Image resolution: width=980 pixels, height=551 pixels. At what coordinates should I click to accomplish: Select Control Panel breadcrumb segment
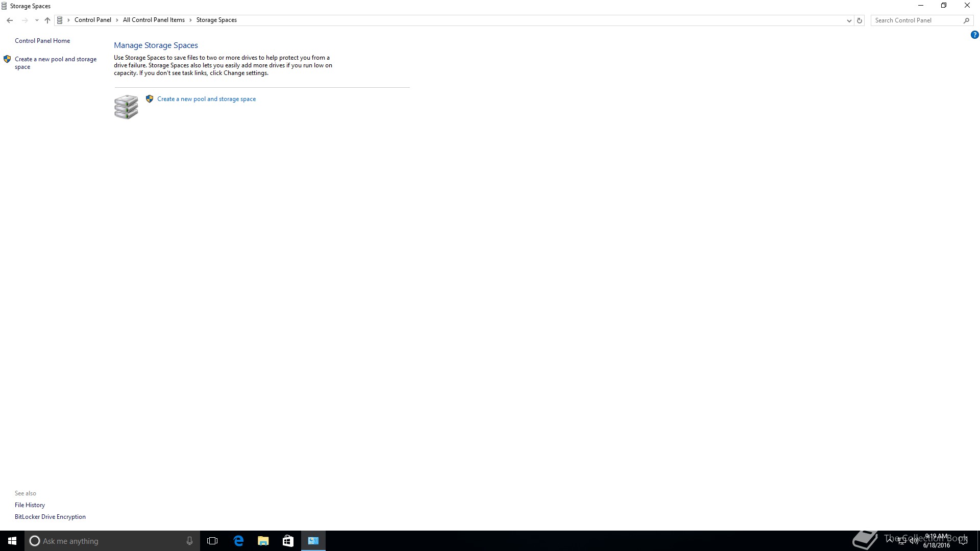click(x=92, y=20)
